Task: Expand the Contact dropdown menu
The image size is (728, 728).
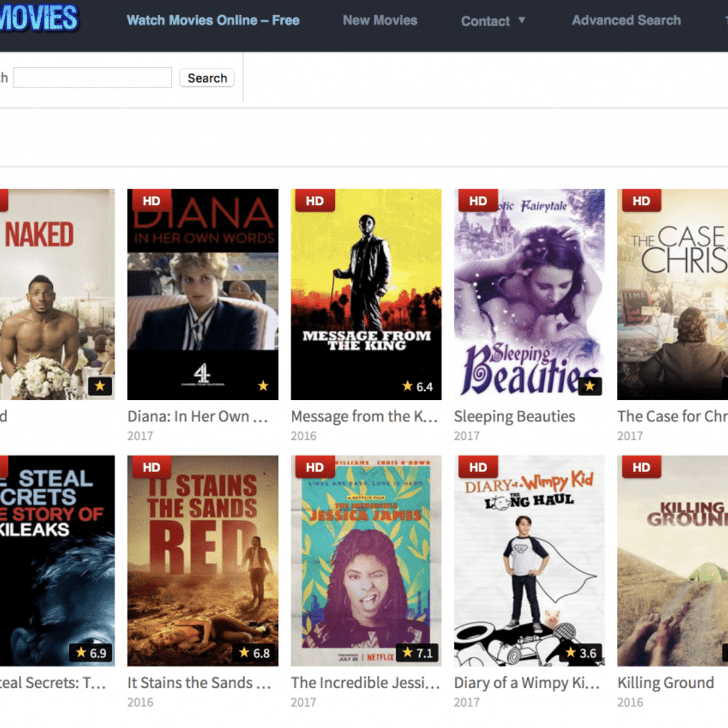Action: [x=493, y=21]
